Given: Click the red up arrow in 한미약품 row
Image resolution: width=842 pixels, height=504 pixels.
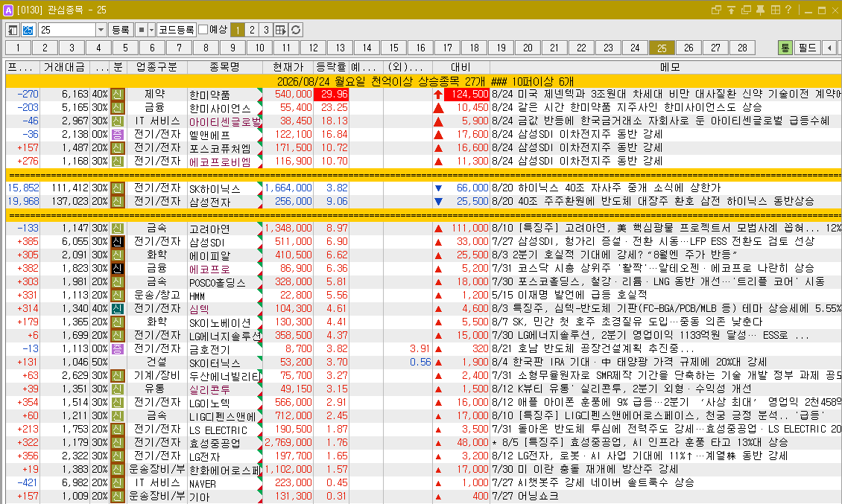Looking at the screenshot, I should pyautogui.click(x=438, y=95).
